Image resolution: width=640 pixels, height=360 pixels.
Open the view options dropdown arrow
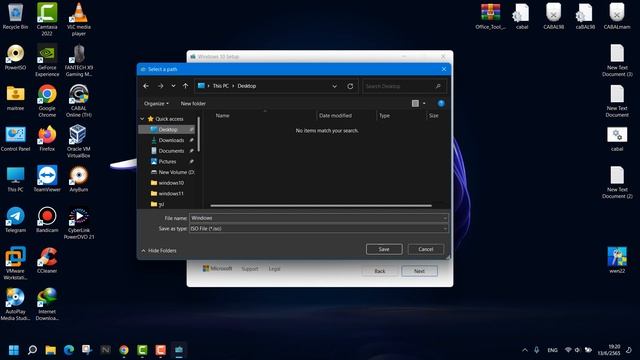(424, 104)
